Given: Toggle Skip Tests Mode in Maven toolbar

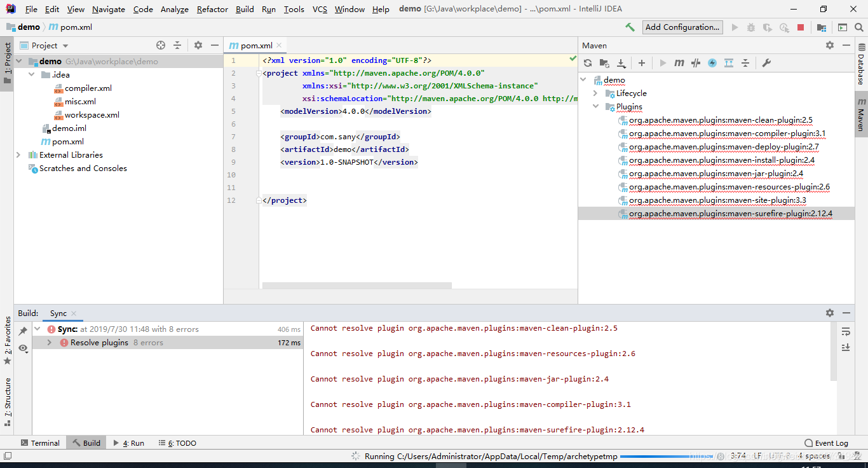Looking at the screenshot, I should [712, 63].
